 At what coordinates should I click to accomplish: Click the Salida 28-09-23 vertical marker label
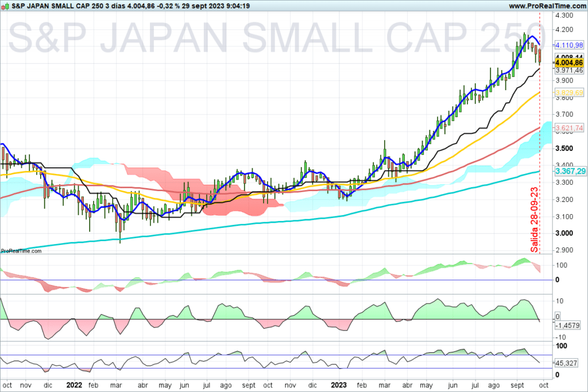point(534,220)
